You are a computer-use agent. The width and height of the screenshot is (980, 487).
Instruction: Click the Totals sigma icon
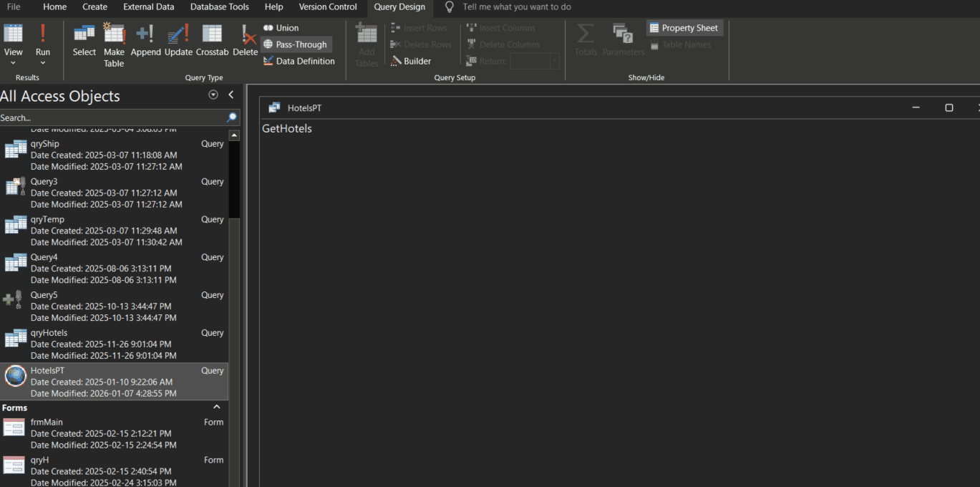click(x=586, y=41)
